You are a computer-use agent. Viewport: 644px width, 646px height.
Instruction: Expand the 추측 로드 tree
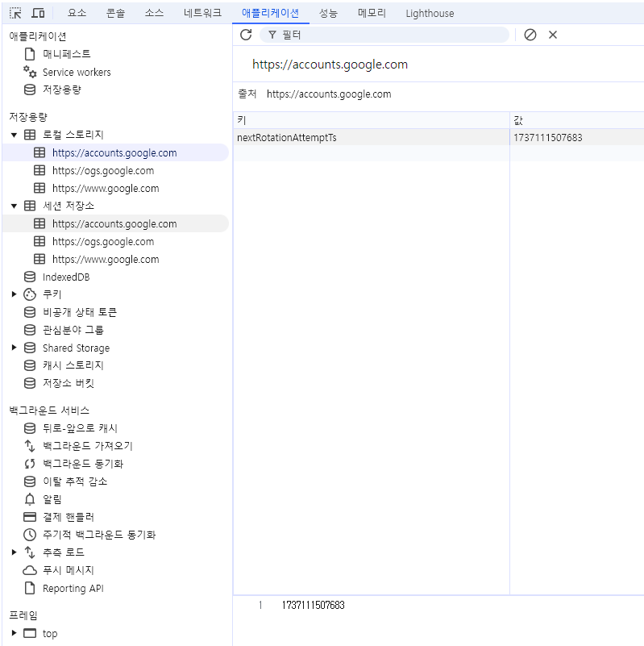pos(14,552)
